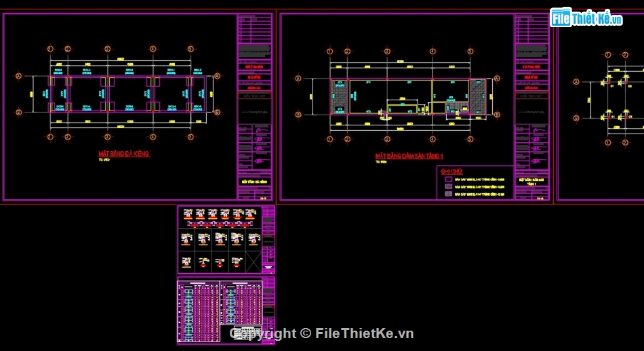The width and height of the screenshot is (644, 351).
Task: Click the scale note under MẶT BẰNG DẦM SÀN title
Action: click(x=381, y=162)
